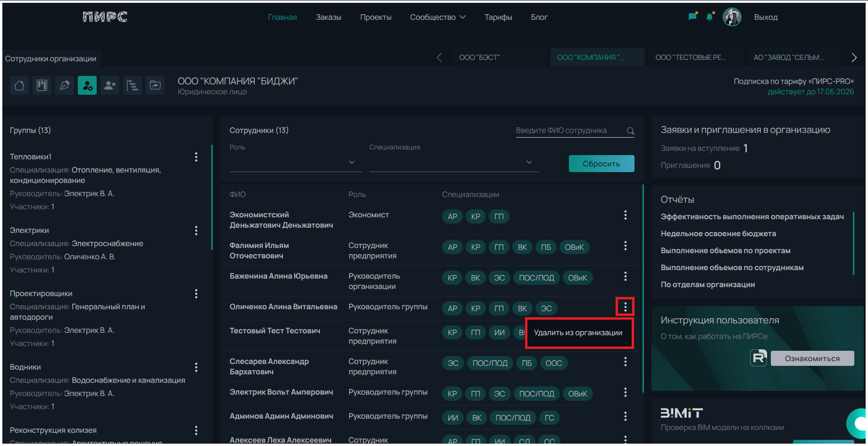
Task: Click the user profile avatar
Action: pos(732,17)
